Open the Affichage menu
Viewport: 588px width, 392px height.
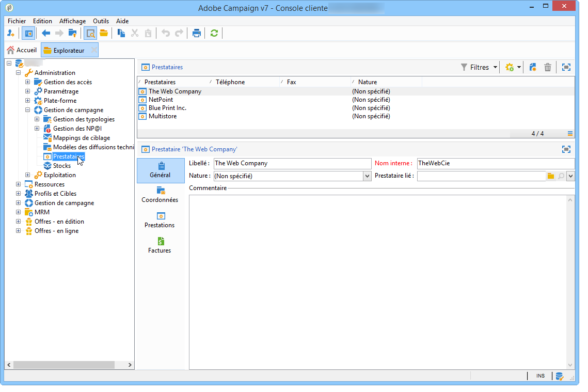[x=72, y=21]
